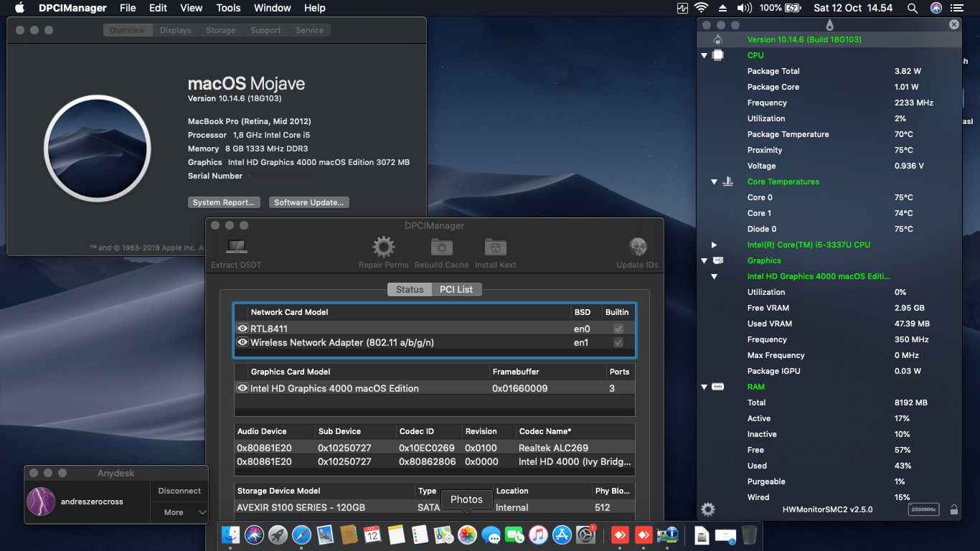Uncheck Builtin for the Wireless Network Adapter

[x=618, y=342]
